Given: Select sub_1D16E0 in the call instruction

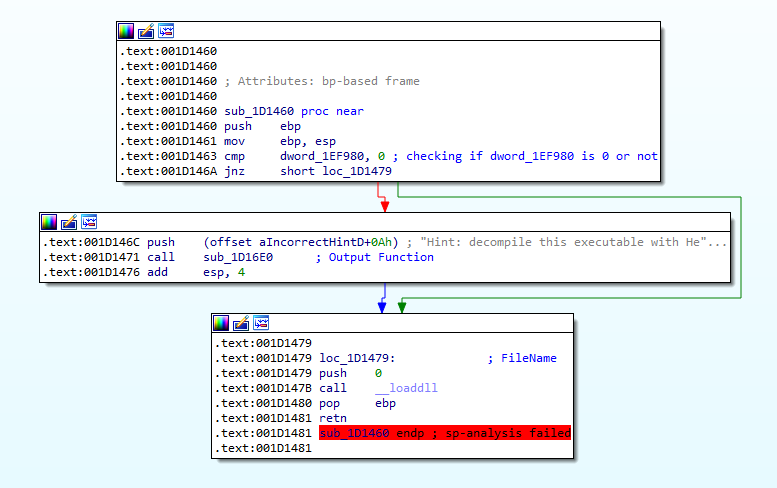Looking at the screenshot, I should tap(242, 257).
